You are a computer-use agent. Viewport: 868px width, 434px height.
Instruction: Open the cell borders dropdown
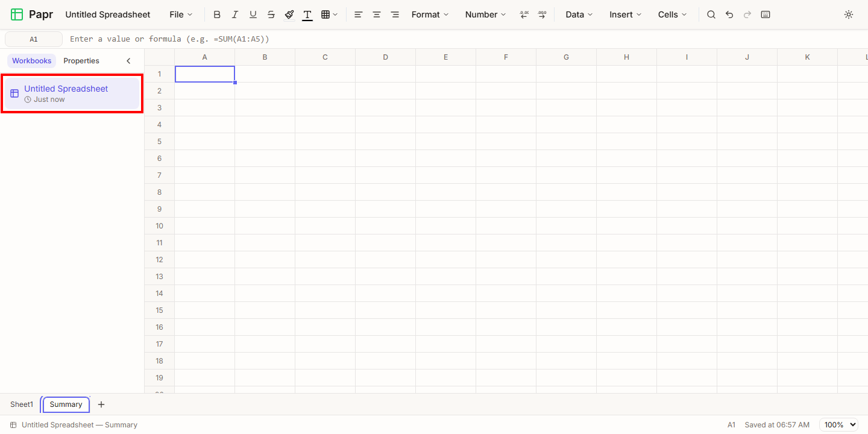coord(329,14)
